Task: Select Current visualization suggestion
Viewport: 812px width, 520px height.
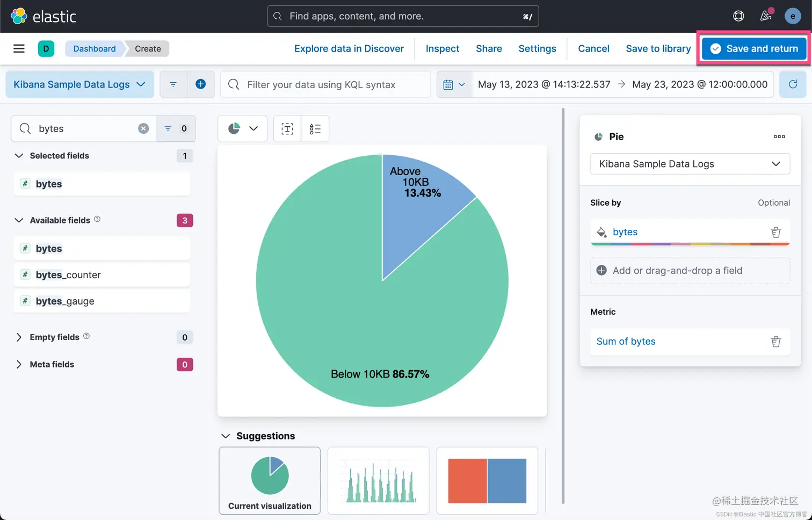Action: 270,481
